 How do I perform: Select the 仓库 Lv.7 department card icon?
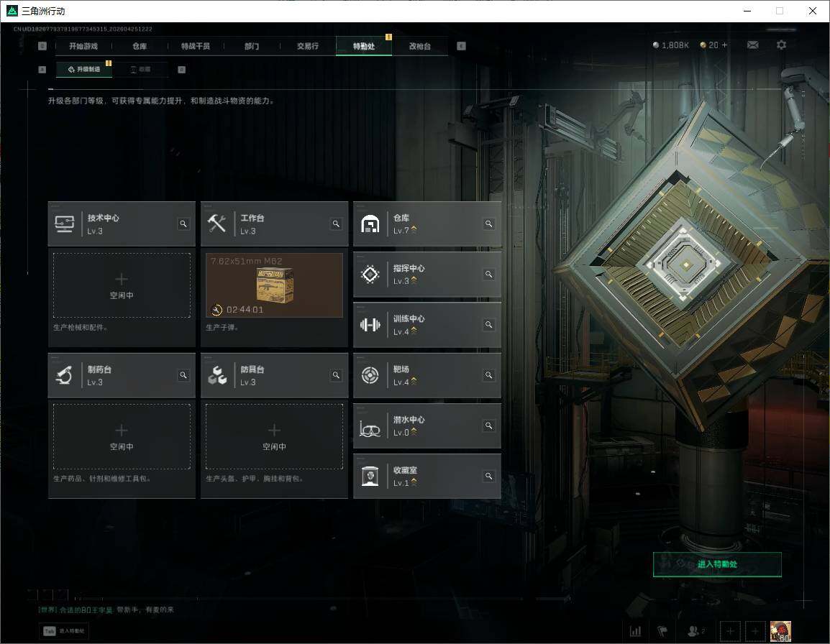tap(370, 224)
